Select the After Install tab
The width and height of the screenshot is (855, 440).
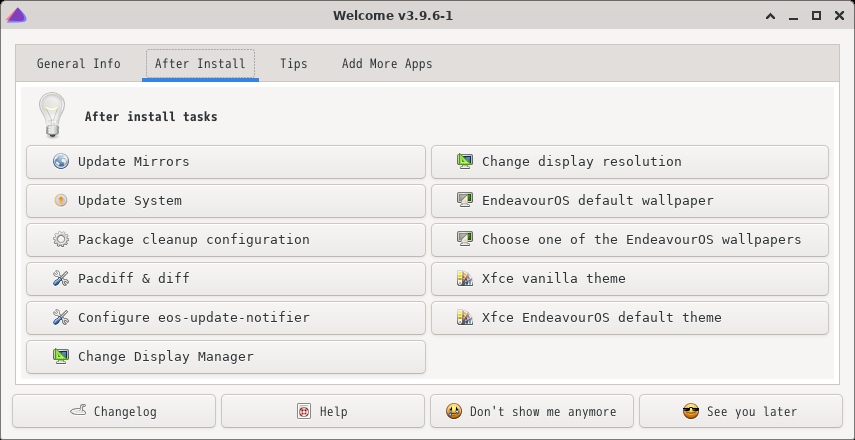pos(200,64)
